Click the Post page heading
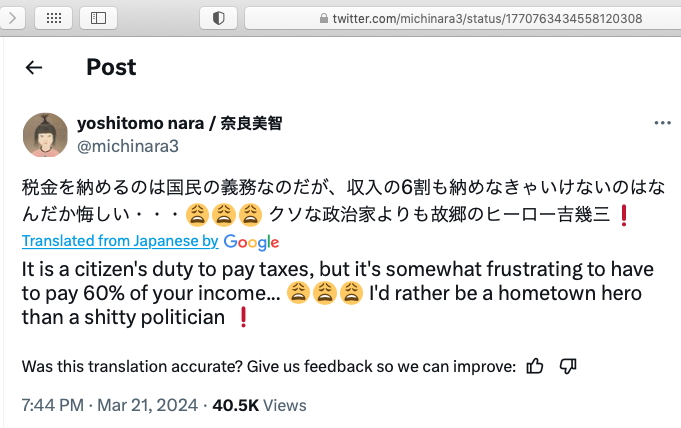 pos(111,67)
